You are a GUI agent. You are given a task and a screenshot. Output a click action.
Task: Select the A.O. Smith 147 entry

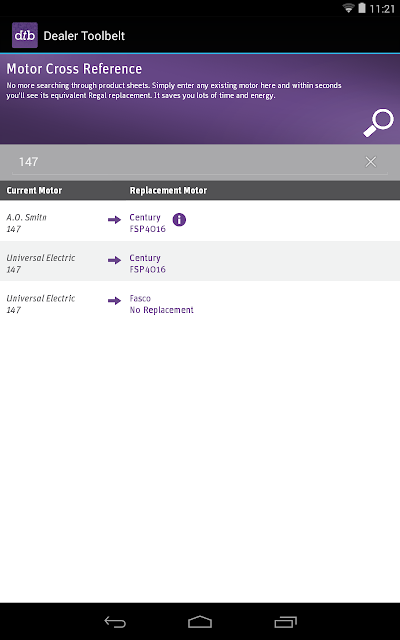pos(27,223)
